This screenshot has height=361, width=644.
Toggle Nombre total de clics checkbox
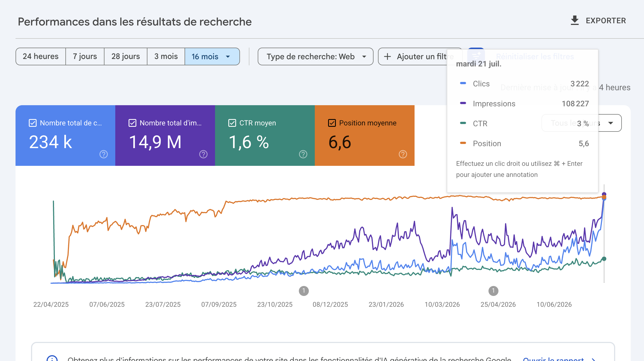pos(33,123)
